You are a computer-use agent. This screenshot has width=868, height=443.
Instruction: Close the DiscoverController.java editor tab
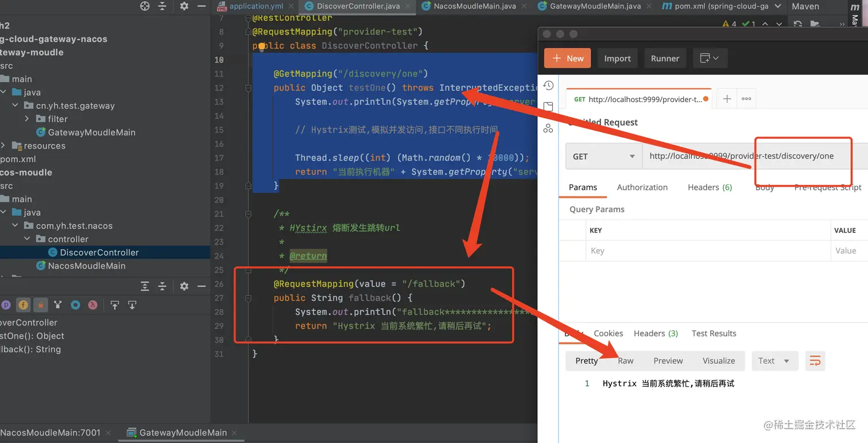408,6
